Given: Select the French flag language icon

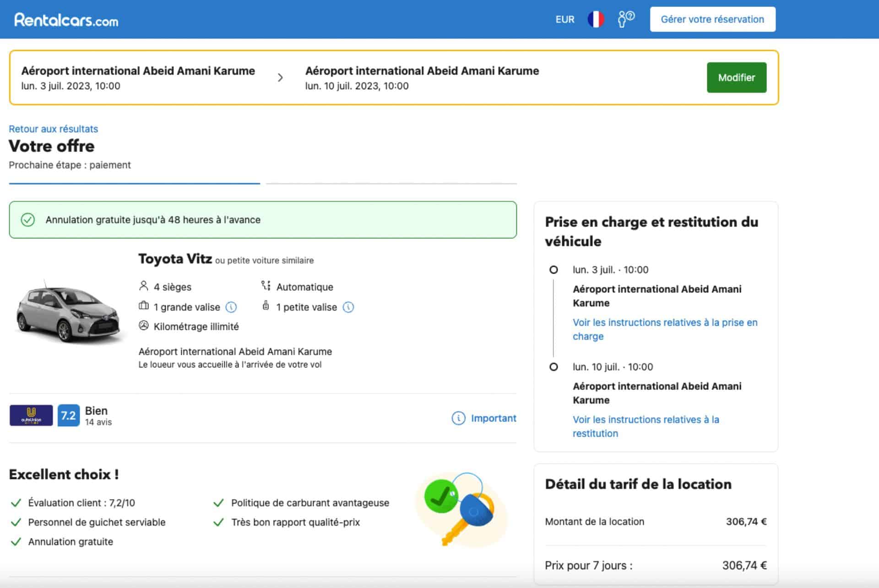Looking at the screenshot, I should click(596, 19).
